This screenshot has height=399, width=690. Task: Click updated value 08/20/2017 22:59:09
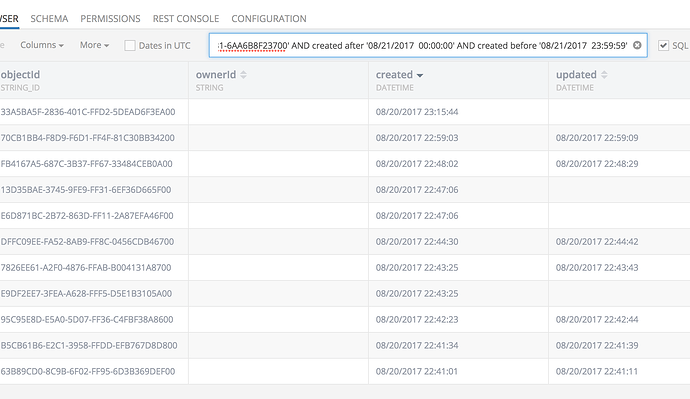coord(597,138)
